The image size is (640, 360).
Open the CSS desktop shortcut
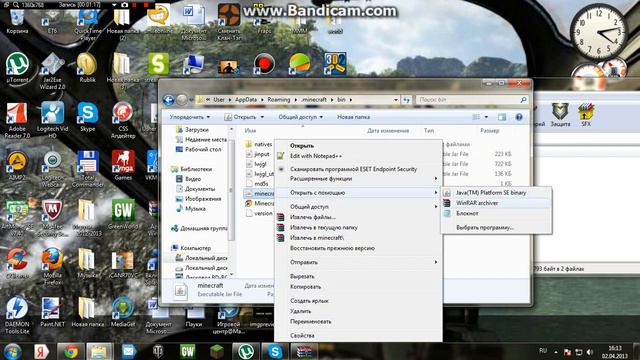tap(122, 120)
